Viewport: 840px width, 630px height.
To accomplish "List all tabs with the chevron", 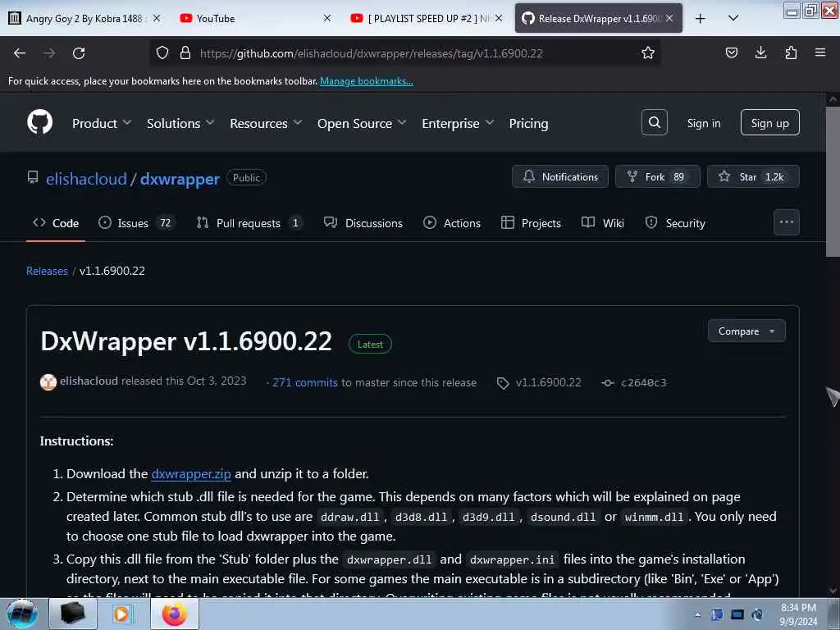I will (733, 18).
